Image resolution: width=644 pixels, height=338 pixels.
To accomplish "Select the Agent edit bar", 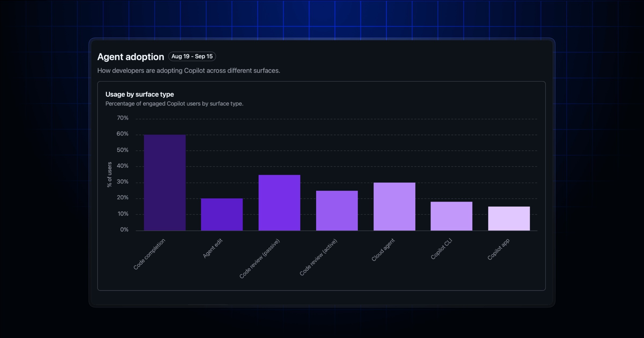I will pos(222,215).
